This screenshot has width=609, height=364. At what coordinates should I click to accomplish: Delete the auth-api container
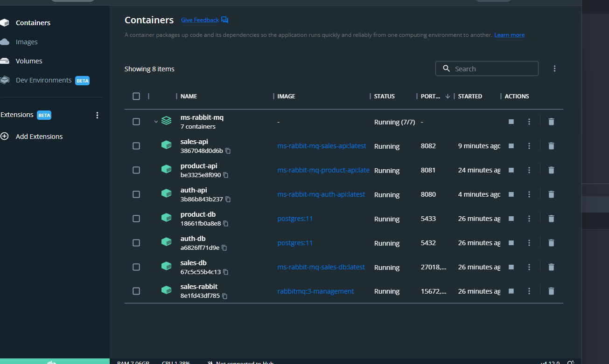(x=551, y=194)
